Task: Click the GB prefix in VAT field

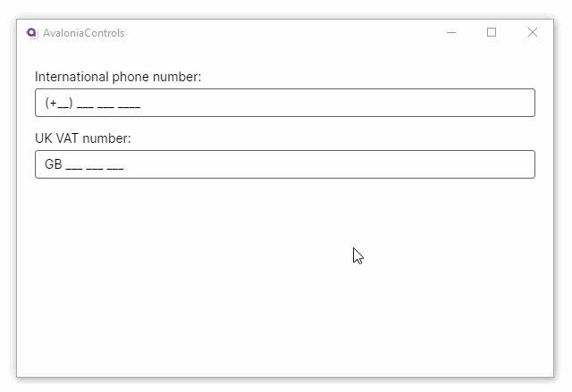Action: [53, 164]
